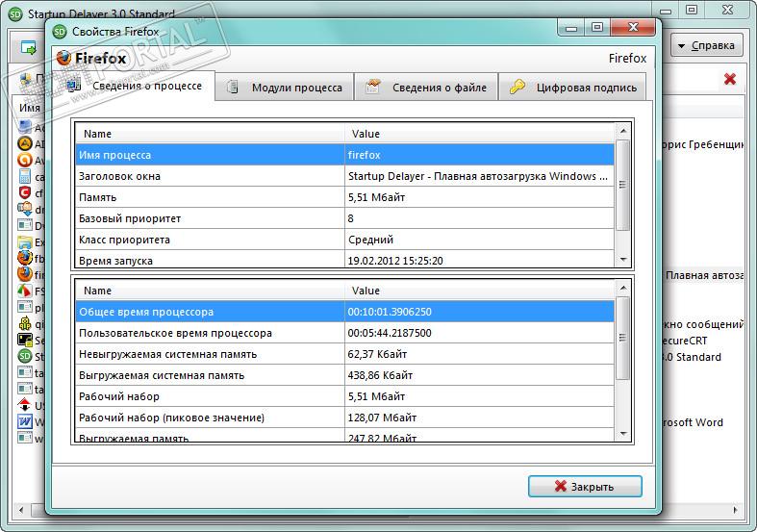Click left arrow of Startup Delayer horizontal scrollbar

21,509
